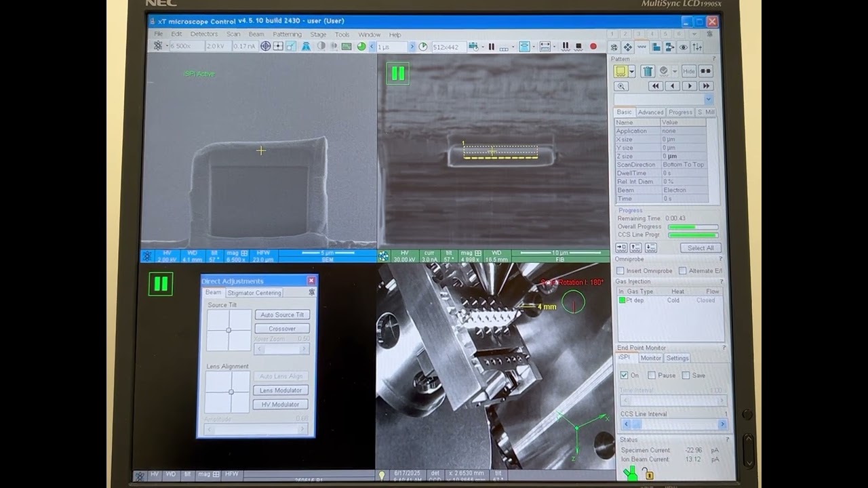Click the fast-forward double-arrow pattern button
868x488 pixels.
click(706, 86)
